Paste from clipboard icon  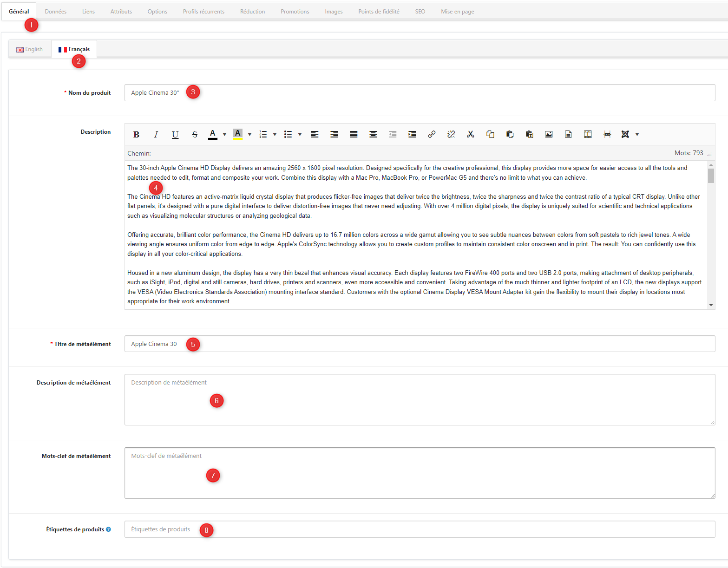(510, 135)
